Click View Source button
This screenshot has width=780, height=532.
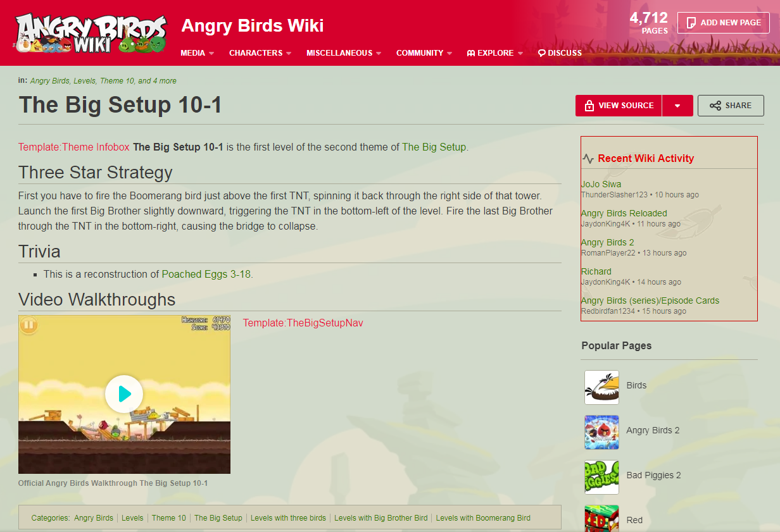coord(619,106)
